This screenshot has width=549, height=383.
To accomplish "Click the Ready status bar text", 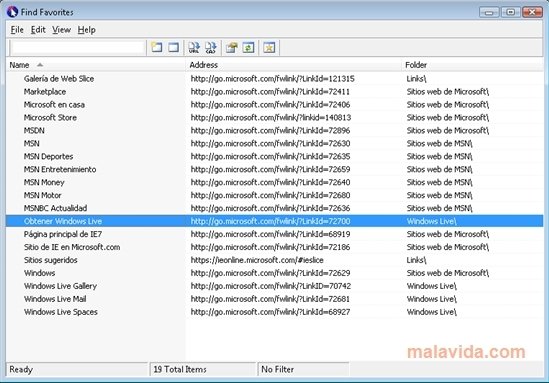I will coord(21,370).
